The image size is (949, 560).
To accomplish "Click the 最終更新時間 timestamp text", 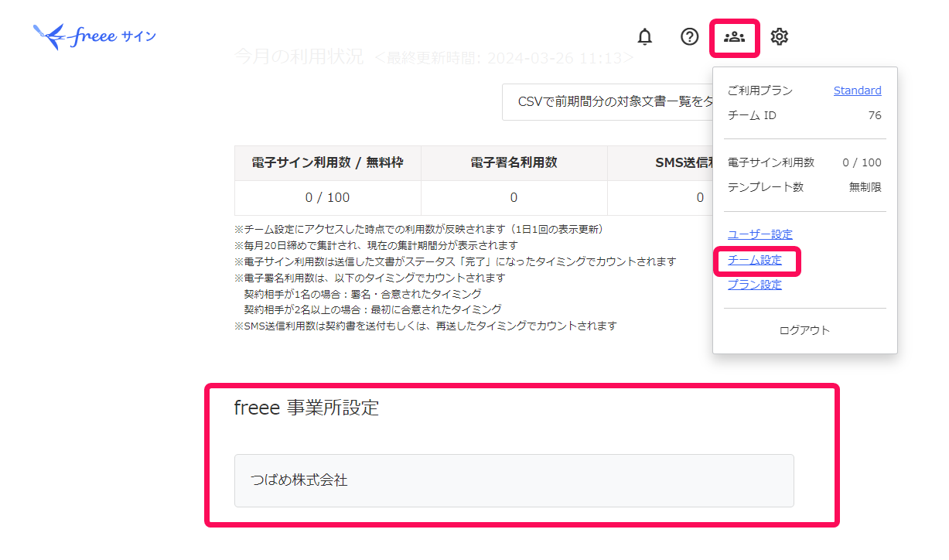I will [504, 58].
